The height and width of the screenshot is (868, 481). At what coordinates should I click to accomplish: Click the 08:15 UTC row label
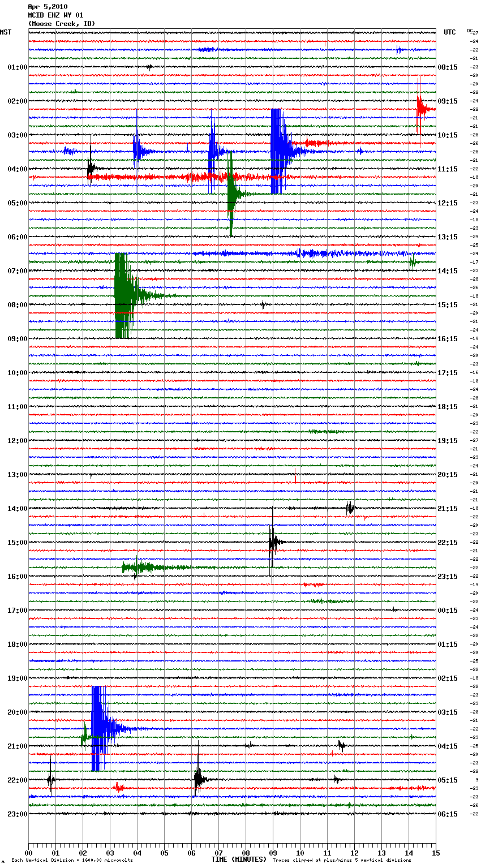448,67
